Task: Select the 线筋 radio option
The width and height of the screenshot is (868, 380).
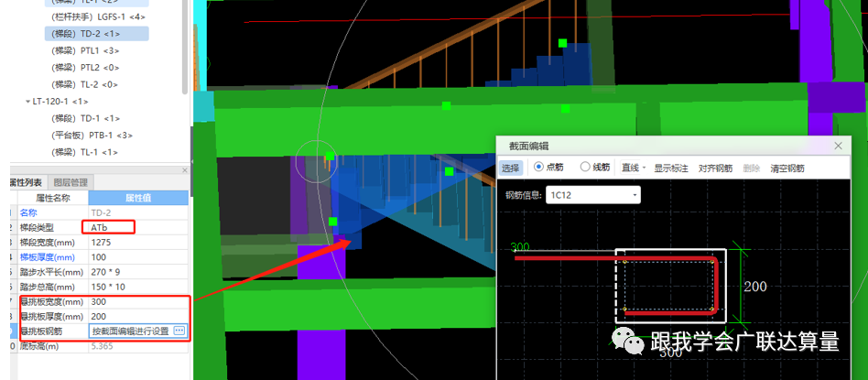Action: (x=595, y=168)
